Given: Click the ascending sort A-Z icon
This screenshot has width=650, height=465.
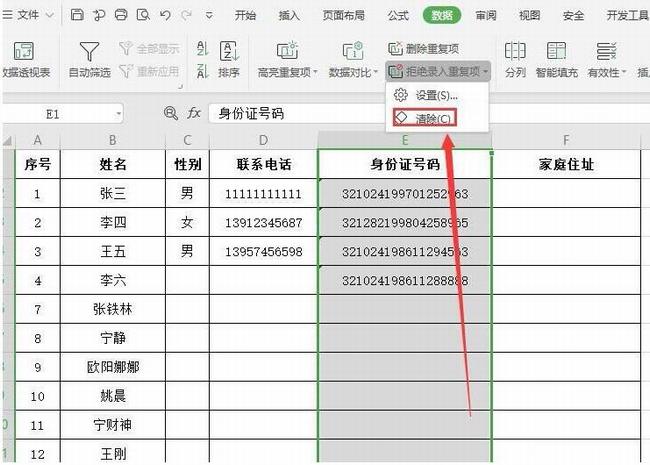Looking at the screenshot, I should (x=202, y=48).
